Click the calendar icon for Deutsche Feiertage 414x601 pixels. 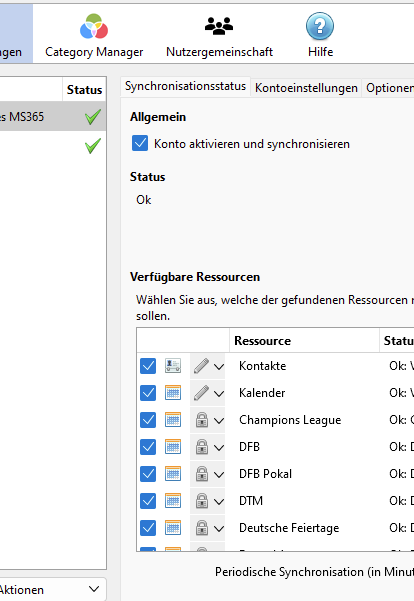point(173,528)
